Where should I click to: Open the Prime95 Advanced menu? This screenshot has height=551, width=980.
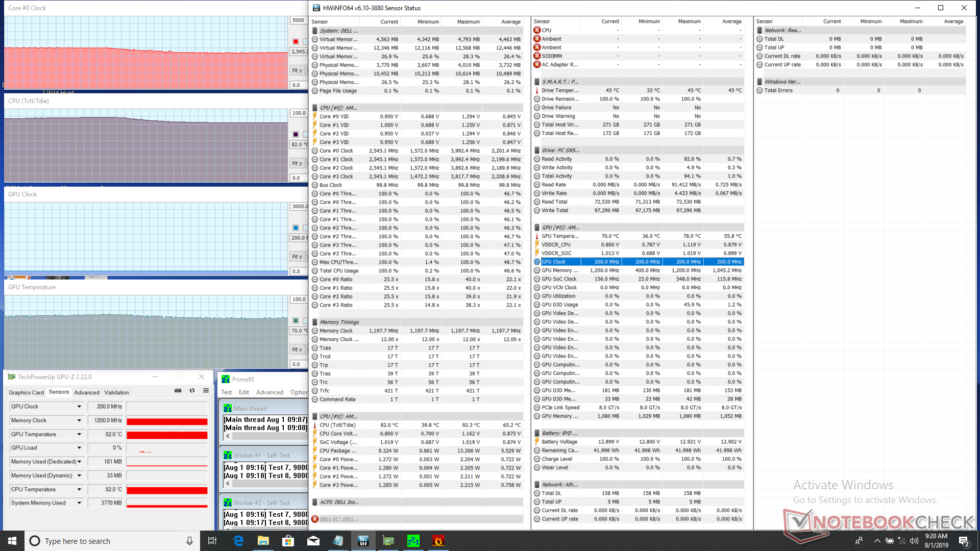(269, 392)
